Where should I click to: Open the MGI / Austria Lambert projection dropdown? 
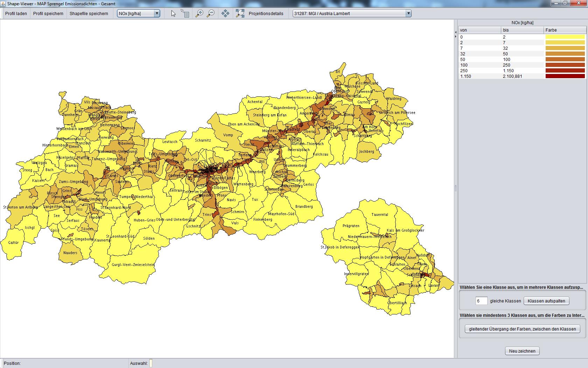408,14
